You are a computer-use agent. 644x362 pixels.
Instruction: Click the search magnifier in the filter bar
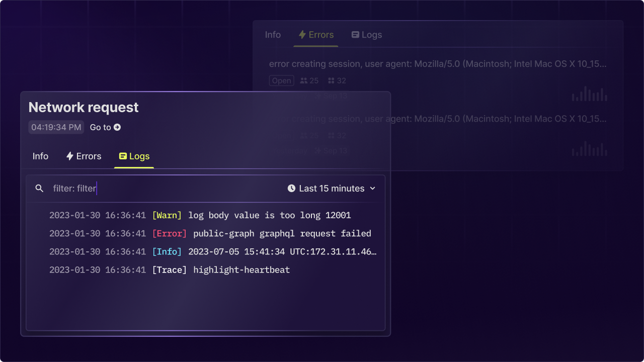point(39,188)
